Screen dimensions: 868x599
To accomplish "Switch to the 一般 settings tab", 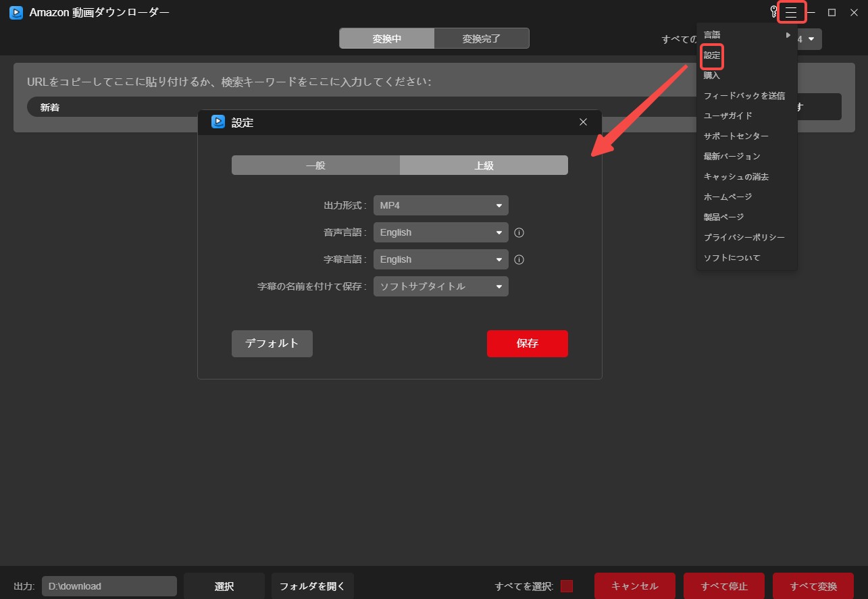I will pos(315,165).
